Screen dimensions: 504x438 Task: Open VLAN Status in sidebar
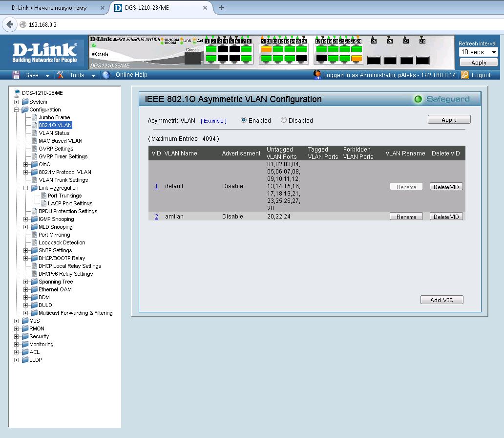point(54,133)
